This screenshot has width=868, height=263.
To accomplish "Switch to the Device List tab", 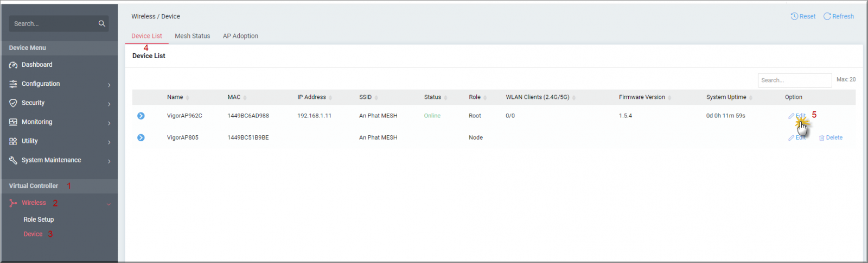I will click(x=146, y=36).
